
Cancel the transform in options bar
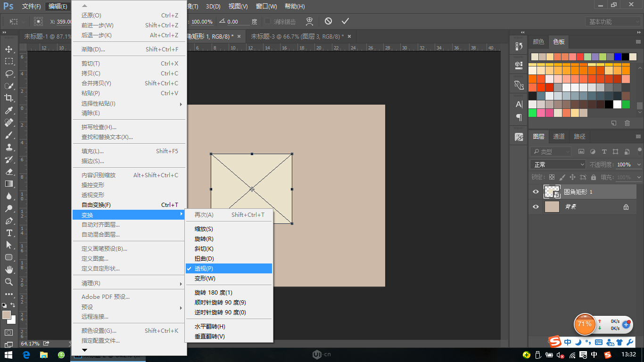click(328, 21)
